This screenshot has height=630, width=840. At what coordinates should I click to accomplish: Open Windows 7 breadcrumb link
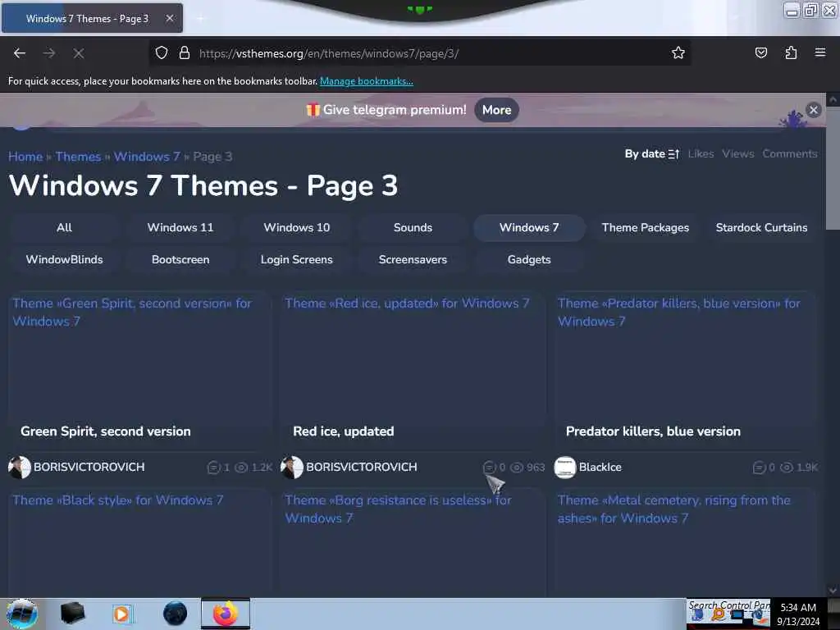(x=147, y=157)
